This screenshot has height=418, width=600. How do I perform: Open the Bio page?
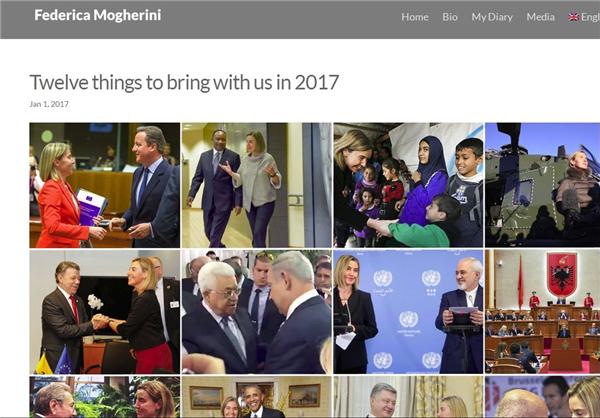[x=450, y=17]
